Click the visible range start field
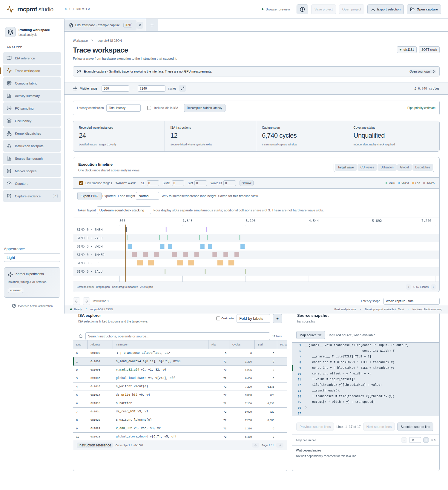The width and height of the screenshot is (448, 490). pyautogui.click(x=115, y=88)
